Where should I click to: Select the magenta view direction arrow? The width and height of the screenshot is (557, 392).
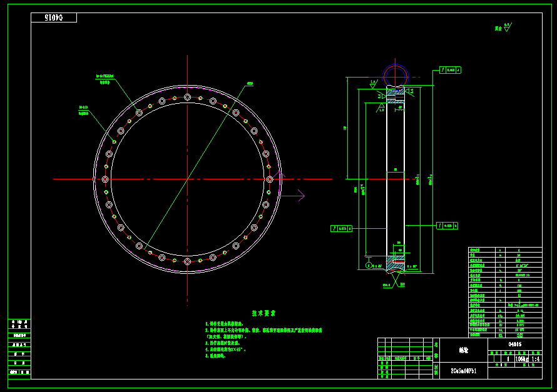(292, 196)
